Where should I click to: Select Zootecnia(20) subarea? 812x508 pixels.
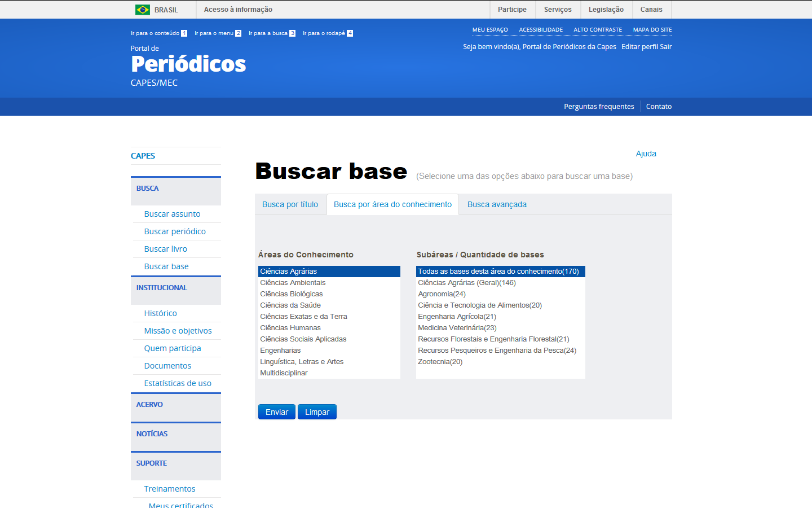point(501,362)
